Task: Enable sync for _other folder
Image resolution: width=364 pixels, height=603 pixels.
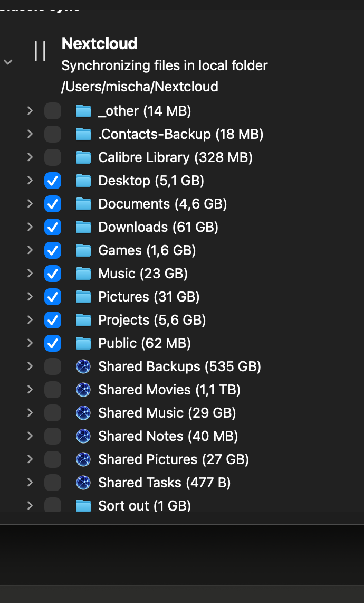Action: (53, 111)
